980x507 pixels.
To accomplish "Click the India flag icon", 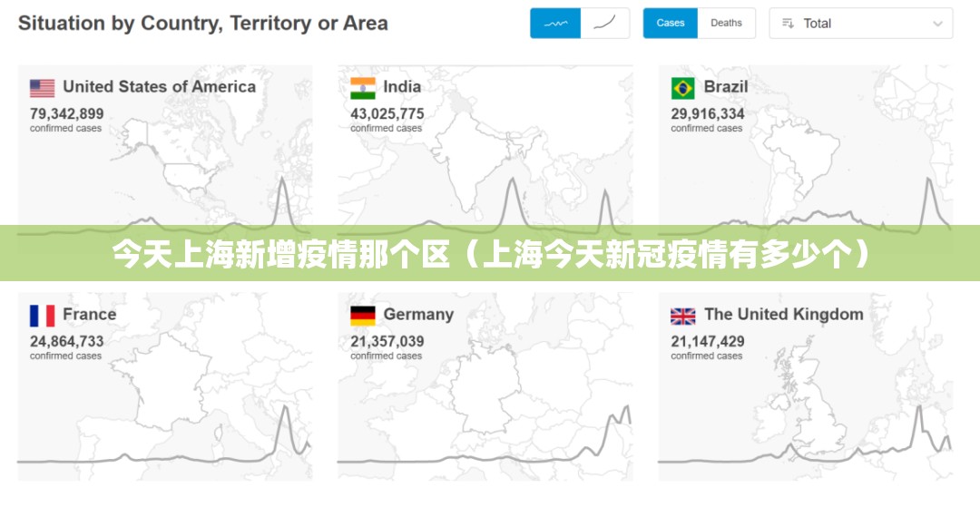I will [x=363, y=88].
